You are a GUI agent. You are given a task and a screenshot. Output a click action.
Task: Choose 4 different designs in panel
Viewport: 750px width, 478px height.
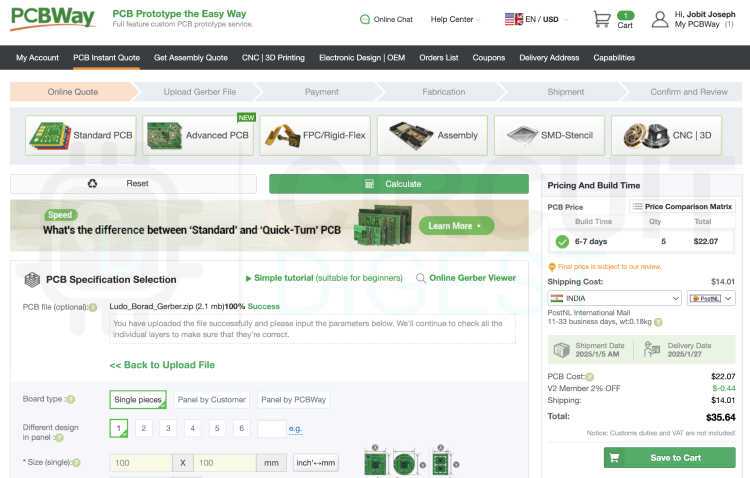[x=192, y=428]
